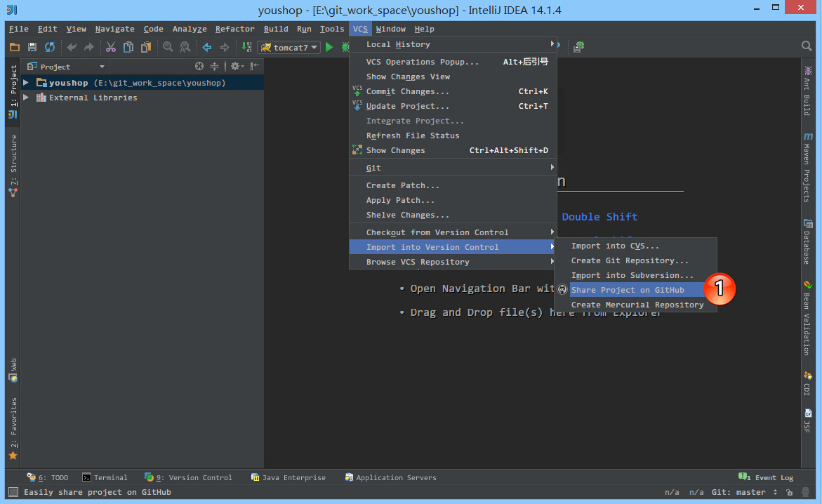This screenshot has height=504, width=822.
Task: Expand the youshop project tree node
Action: pos(26,83)
